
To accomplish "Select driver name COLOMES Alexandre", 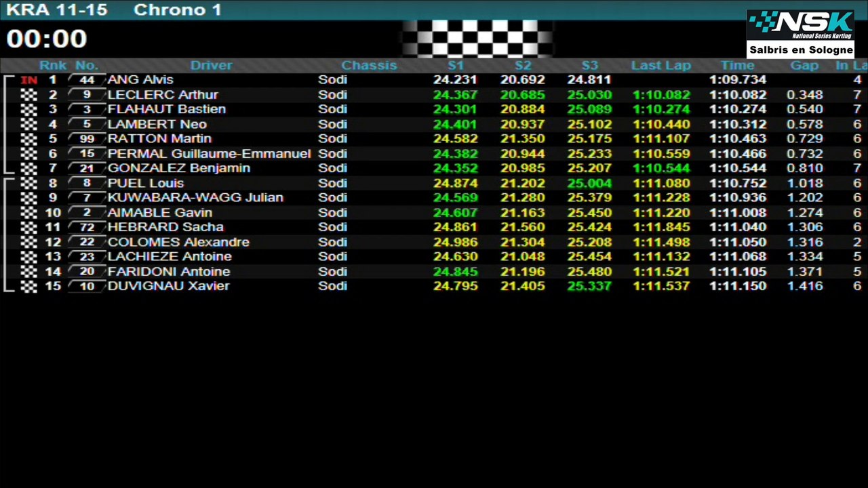I will (178, 242).
